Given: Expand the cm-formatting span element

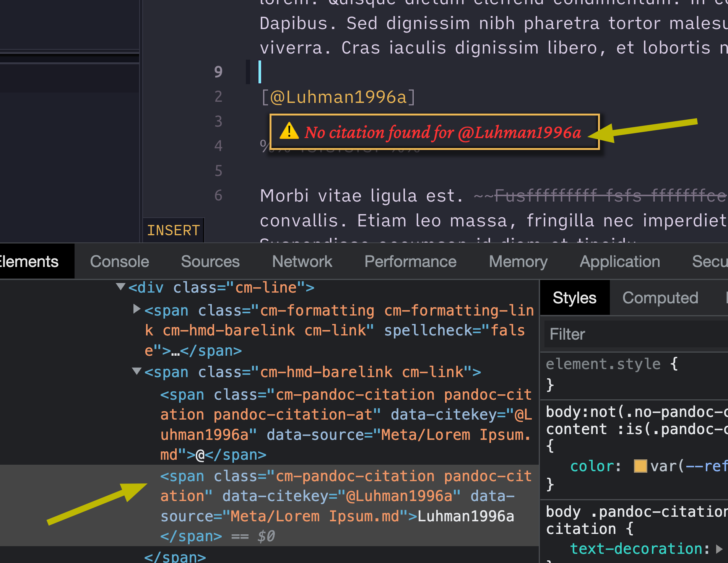Looking at the screenshot, I should pyautogui.click(x=137, y=309).
